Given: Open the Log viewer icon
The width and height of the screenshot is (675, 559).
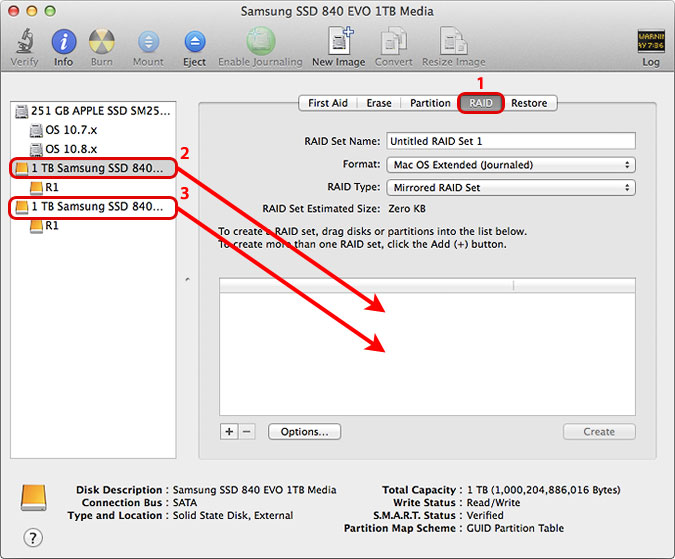Looking at the screenshot, I should [x=650, y=42].
